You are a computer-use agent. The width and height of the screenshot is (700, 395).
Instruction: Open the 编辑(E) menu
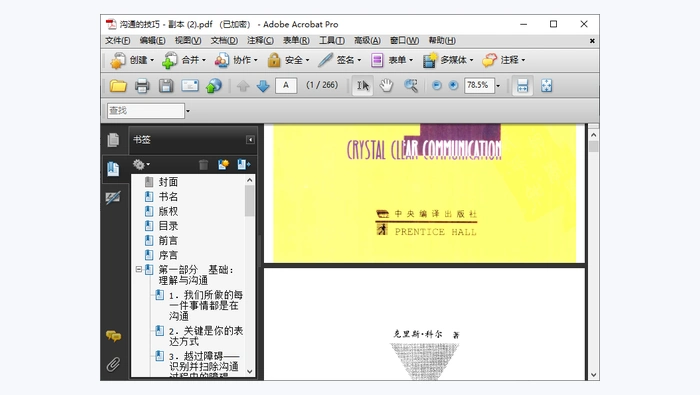[x=152, y=41]
